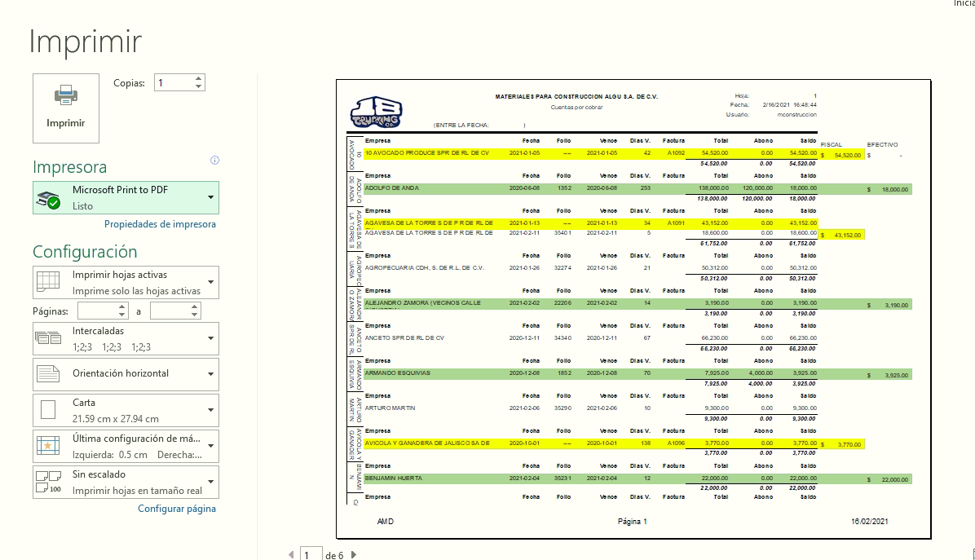Open Propiedades de impresora link
Viewport: 975px width, 560px height.
(160, 224)
